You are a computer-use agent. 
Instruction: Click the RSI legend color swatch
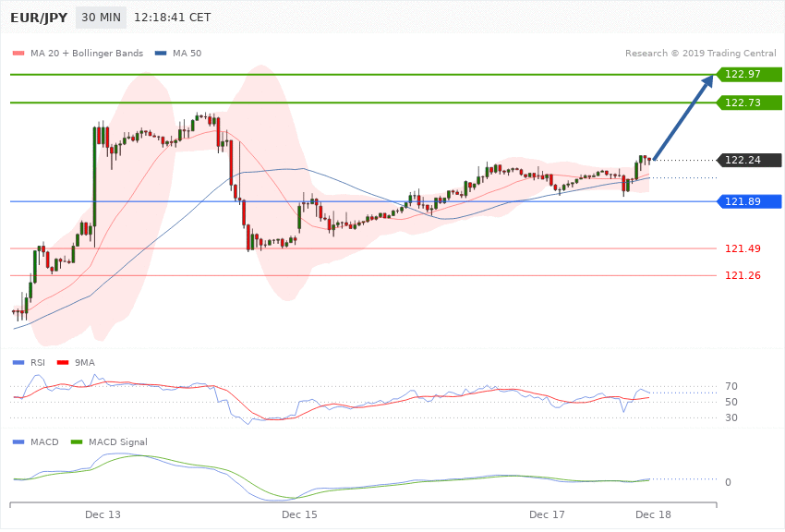(x=18, y=363)
